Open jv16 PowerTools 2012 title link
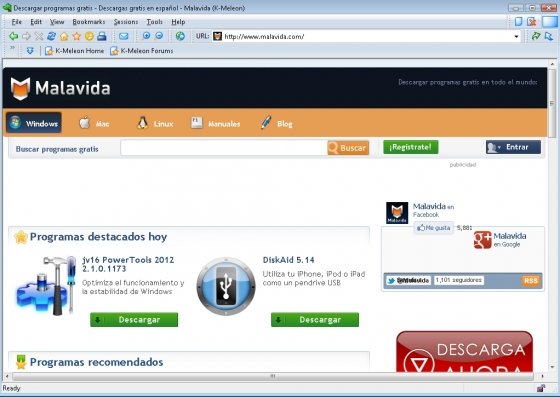560x397 pixels. click(x=128, y=264)
